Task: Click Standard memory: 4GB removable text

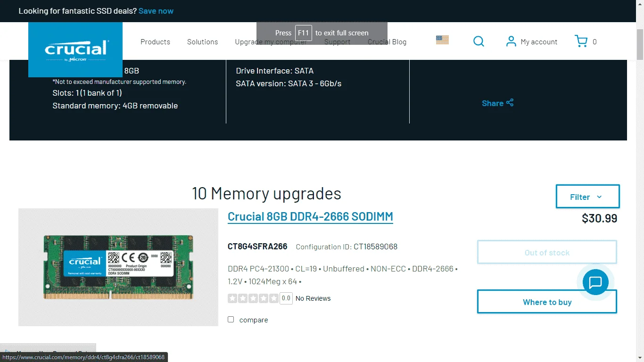Action: [x=115, y=106]
